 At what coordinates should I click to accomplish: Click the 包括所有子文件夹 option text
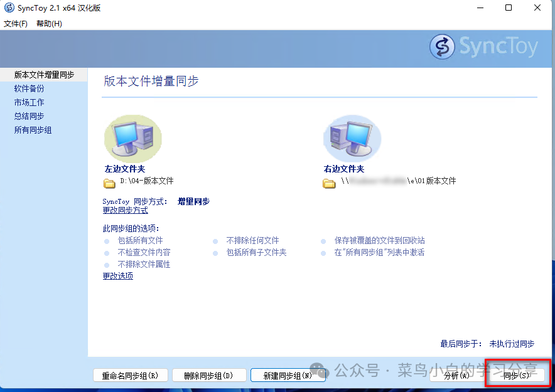point(256,252)
